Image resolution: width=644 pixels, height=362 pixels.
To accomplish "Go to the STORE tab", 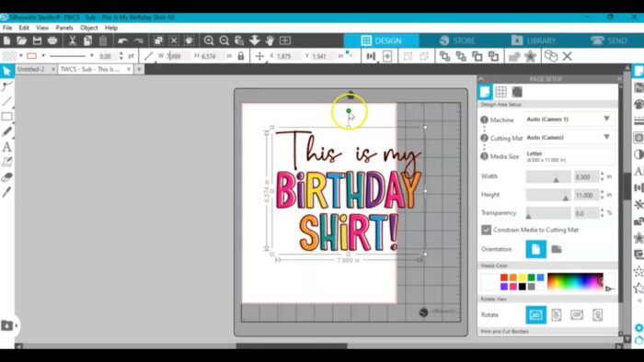I will [457, 40].
